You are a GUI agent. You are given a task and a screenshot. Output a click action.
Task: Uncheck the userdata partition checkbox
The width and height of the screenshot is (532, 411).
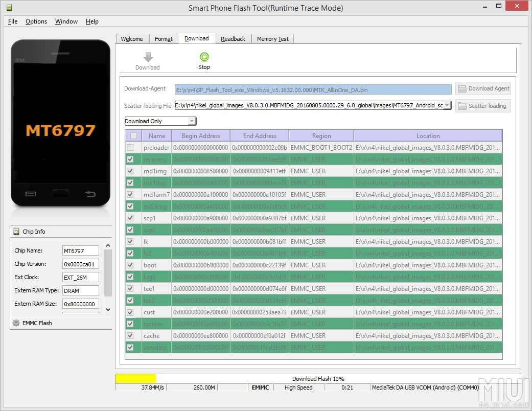pyautogui.click(x=130, y=348)
